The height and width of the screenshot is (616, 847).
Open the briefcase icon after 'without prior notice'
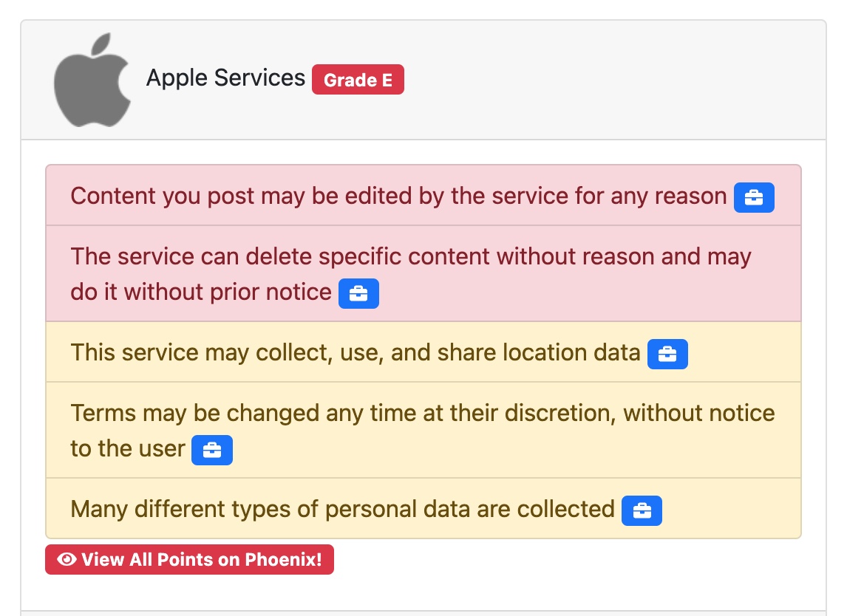[358, 293]
